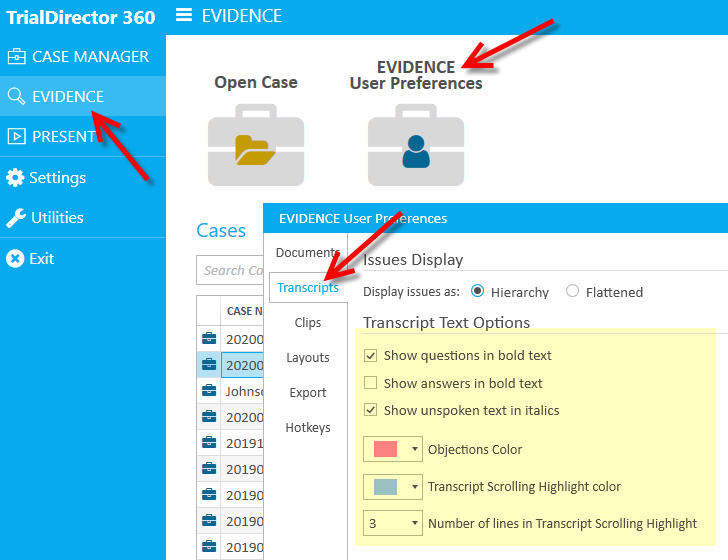Screen dimensions: 728x560
Task: Click briefcase icon of the highlighted case row
Action: point(209,365)
